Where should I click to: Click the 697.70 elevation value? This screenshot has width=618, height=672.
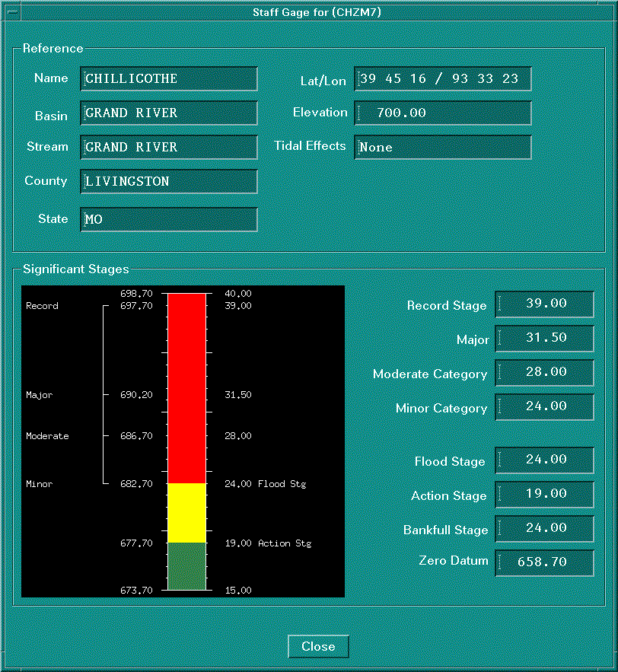tap(136, 306)
